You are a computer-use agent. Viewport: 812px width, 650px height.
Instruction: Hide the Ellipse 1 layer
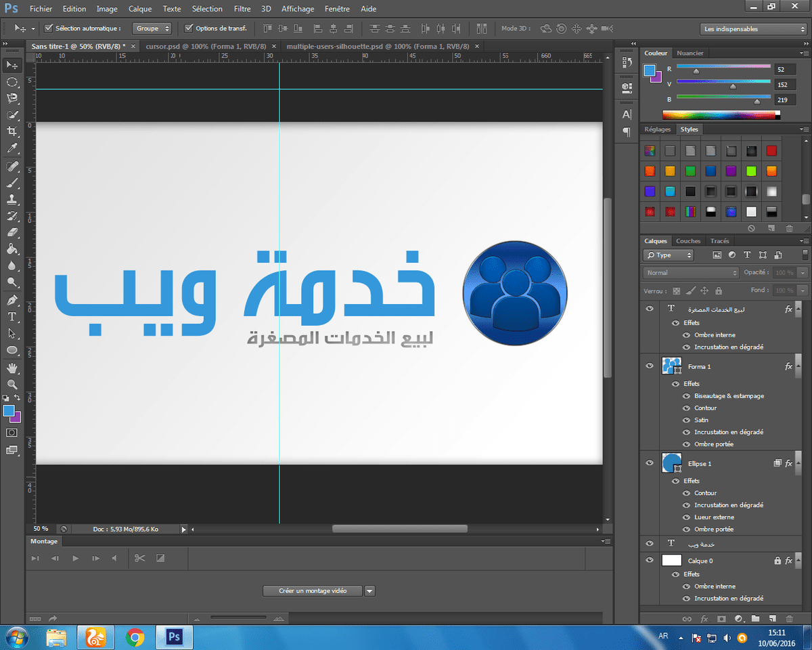[x=650, y=464]
